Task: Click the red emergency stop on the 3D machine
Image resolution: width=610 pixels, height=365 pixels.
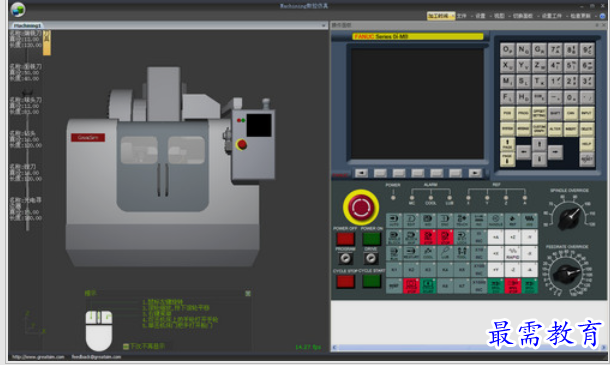Action: point(242,144)
